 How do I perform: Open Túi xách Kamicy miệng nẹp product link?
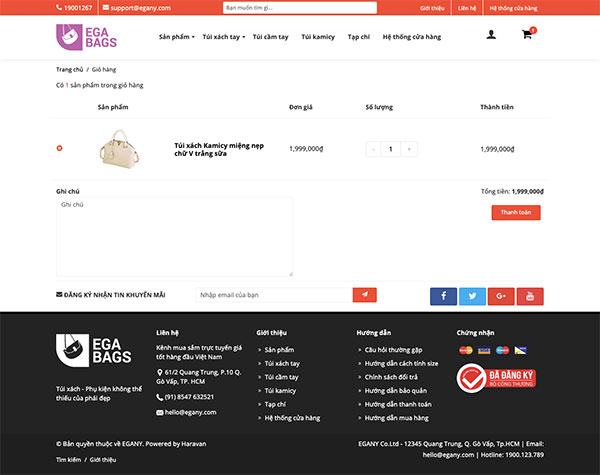point(219,149)
